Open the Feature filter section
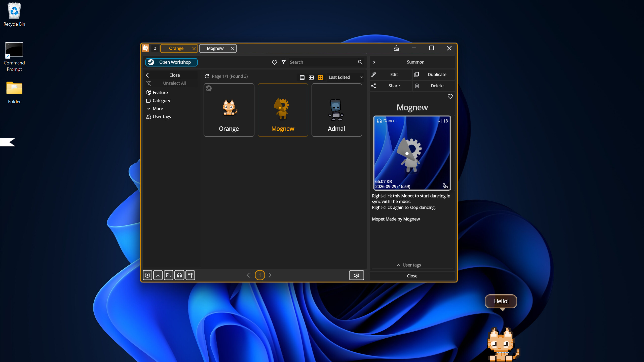Image resolution: width=644 pixels, height=362 pixels. [157, 93]
